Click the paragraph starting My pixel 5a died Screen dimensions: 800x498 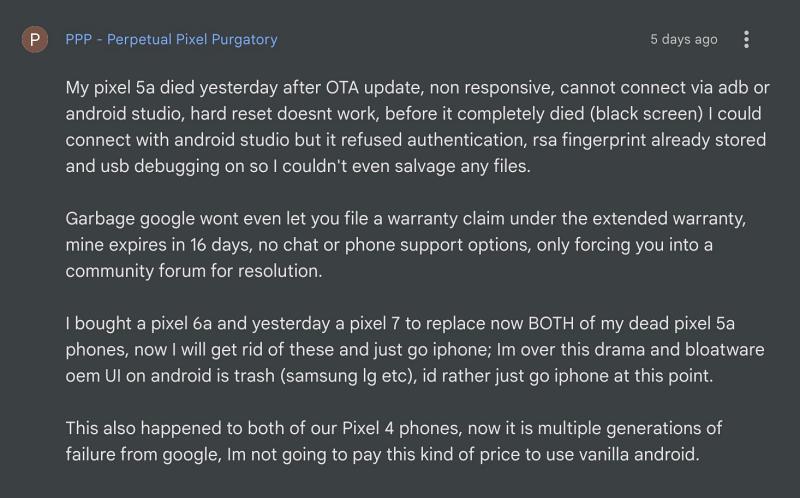tap(417, 127)
